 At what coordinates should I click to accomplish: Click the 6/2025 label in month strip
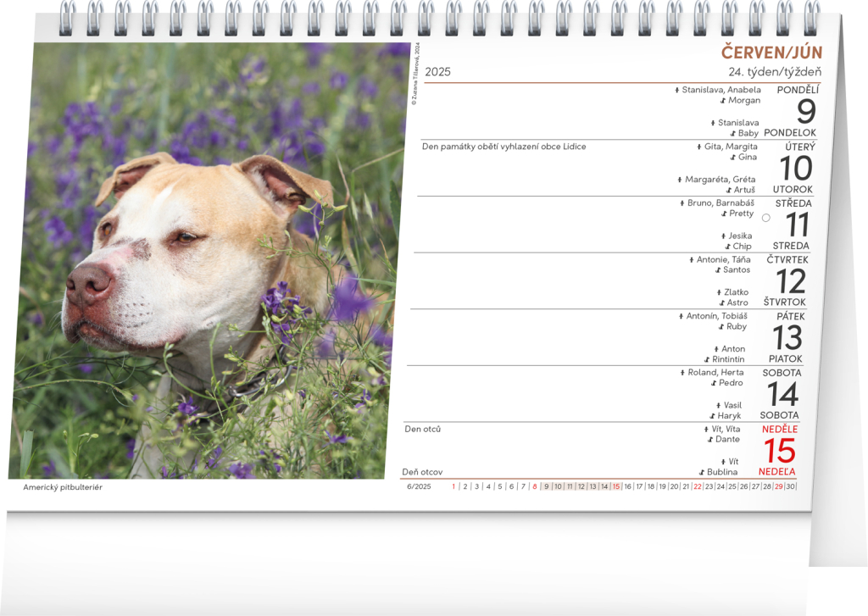pos(419,486)
